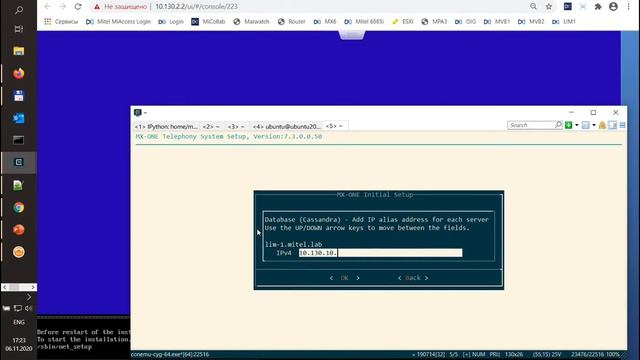Click the ConEmu lock icon
The width and height of the screenshot is (640, 360).
[602, 125]
